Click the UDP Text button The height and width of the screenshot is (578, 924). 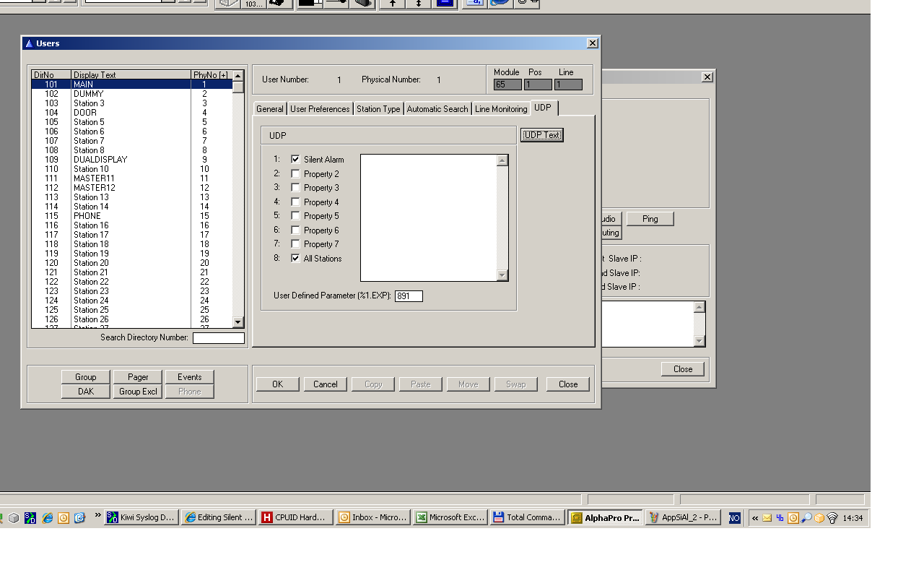(x=541, y=135)
